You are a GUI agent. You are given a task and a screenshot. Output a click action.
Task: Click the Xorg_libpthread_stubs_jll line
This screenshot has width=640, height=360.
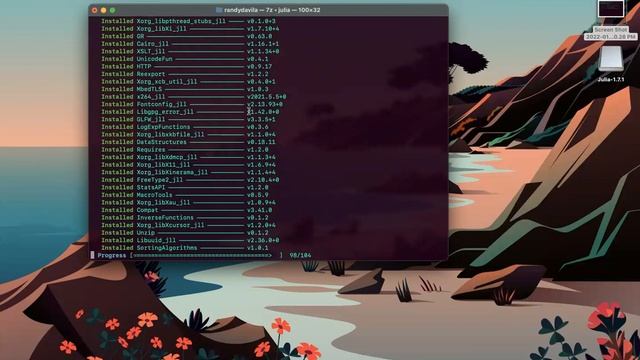pos(188,21)
